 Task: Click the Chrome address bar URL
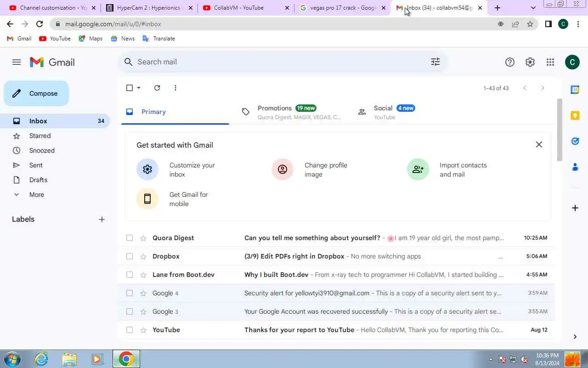(x=113, y=24)
